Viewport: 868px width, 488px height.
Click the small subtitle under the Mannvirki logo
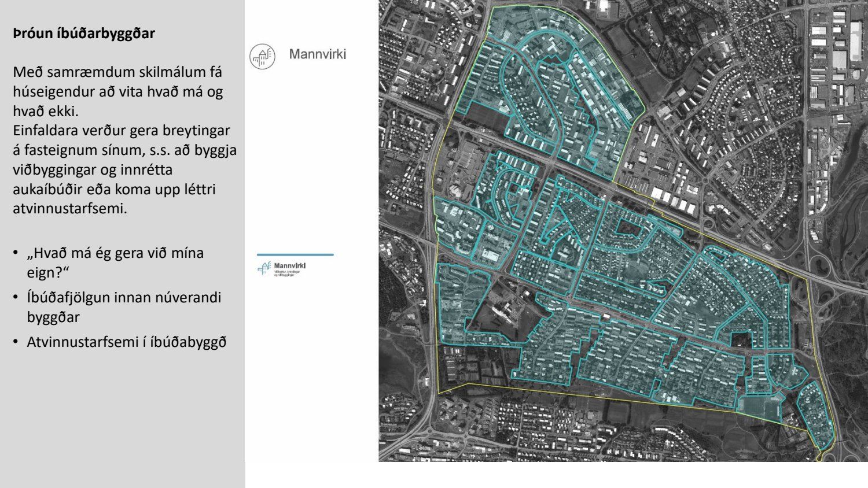point(286,273)
